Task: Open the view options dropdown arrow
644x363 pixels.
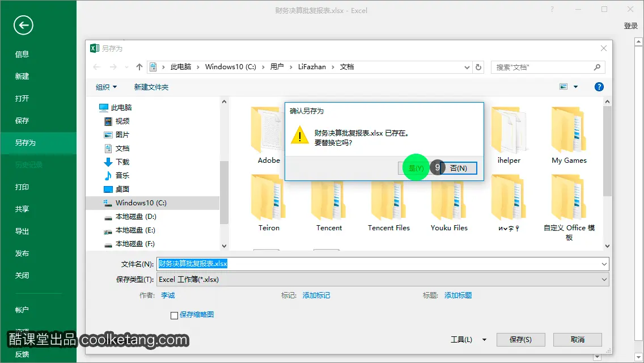Action: pos(575,87)
